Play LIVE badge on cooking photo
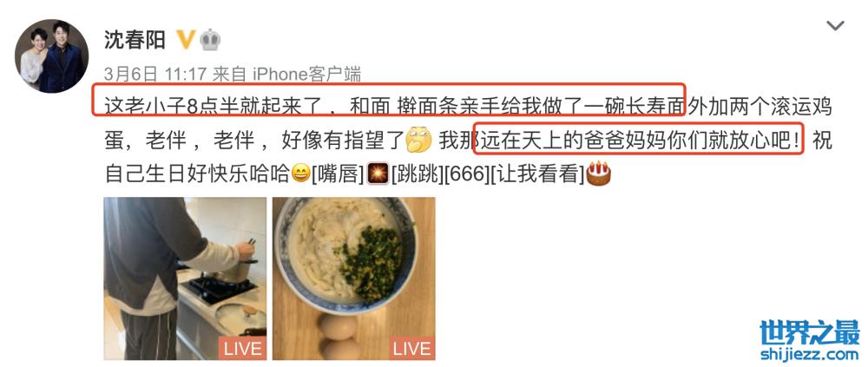Image resolution: width=868 pixels, height=367 pixels. coord(242,348)
